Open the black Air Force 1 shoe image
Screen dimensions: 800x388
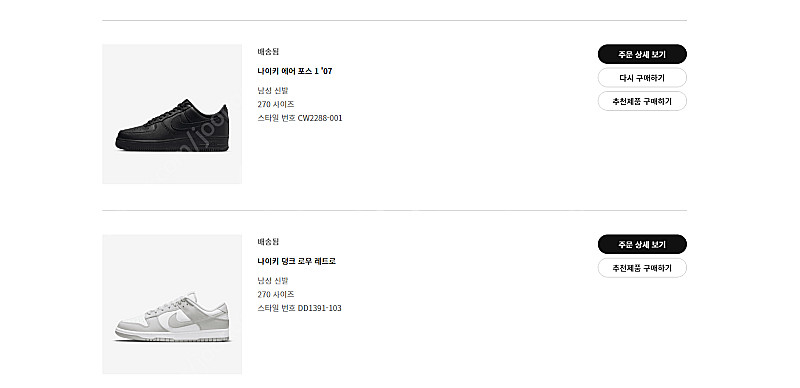172,114
